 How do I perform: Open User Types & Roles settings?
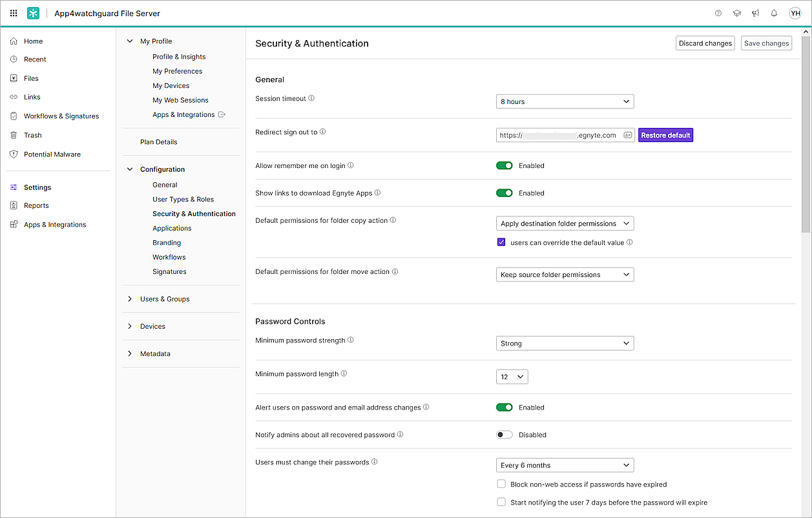pyautogui.click(x=183, y=199)
